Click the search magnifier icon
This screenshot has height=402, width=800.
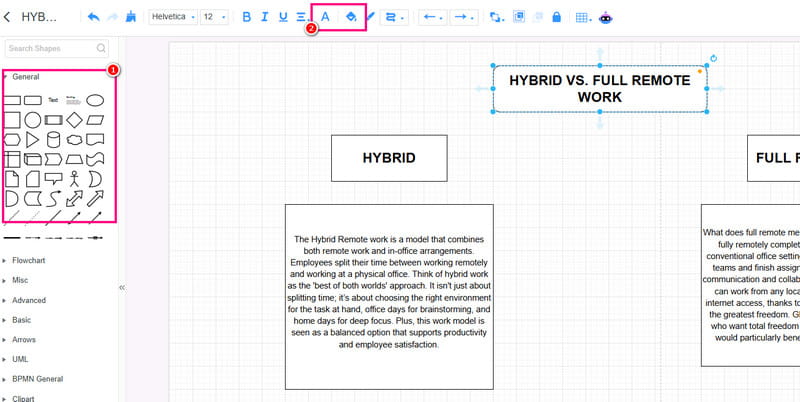point(101,48)
